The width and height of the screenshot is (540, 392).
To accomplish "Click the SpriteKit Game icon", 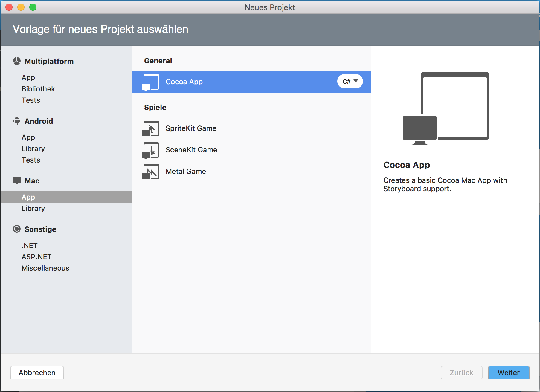I will click(151, 128).
